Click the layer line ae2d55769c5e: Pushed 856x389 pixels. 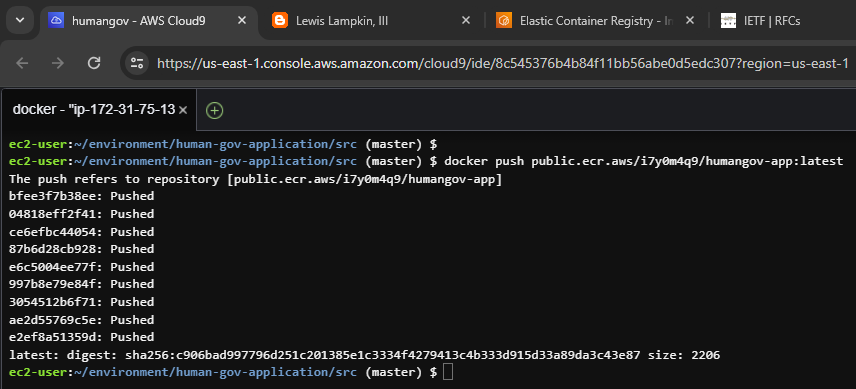pyautogui.click(x=81, y=320)
